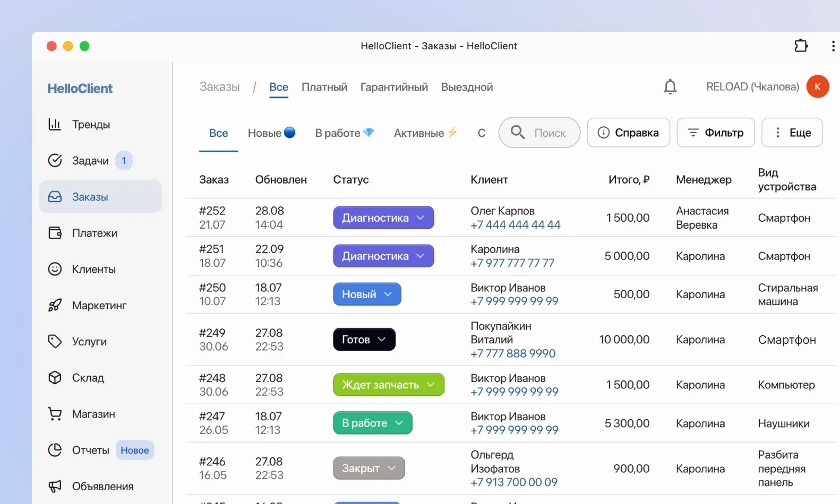Viewport: 840px width, 504px height.
Task: Select the Активные status filter tab
Action: pos(425,133)
